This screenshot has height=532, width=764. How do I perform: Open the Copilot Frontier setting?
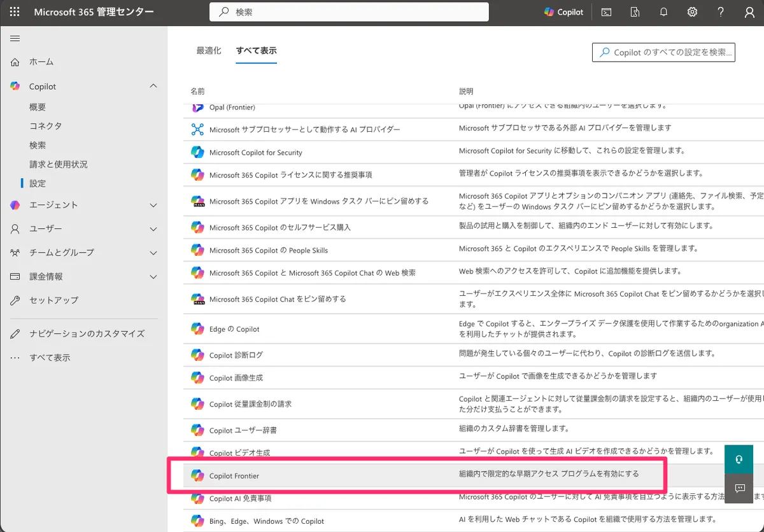tap(234, 476)
